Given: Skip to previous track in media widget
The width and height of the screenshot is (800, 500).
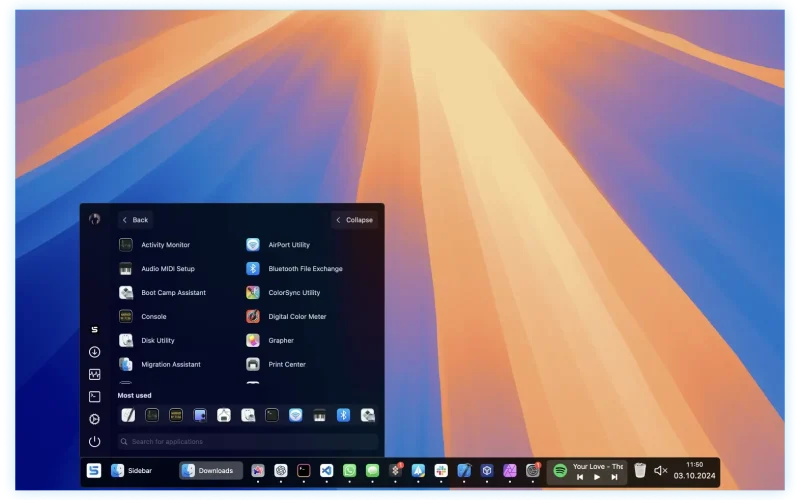Looking at the screenshot, I should point(580,478).
